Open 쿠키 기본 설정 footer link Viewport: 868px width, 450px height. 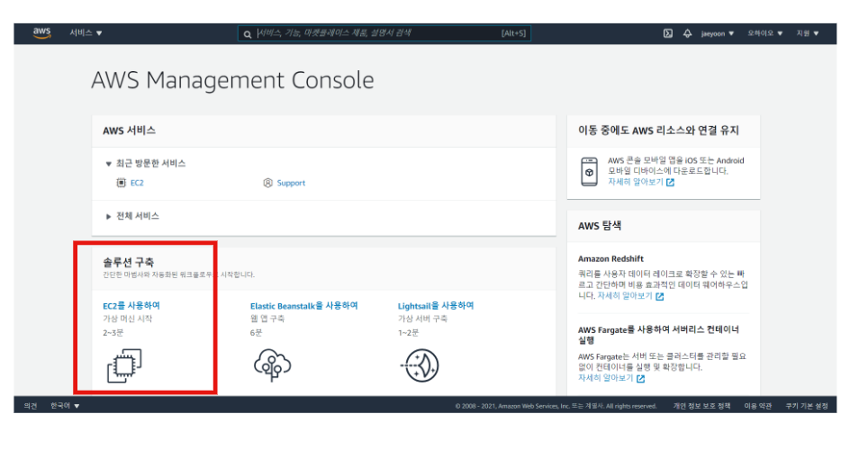coord(807,406)
